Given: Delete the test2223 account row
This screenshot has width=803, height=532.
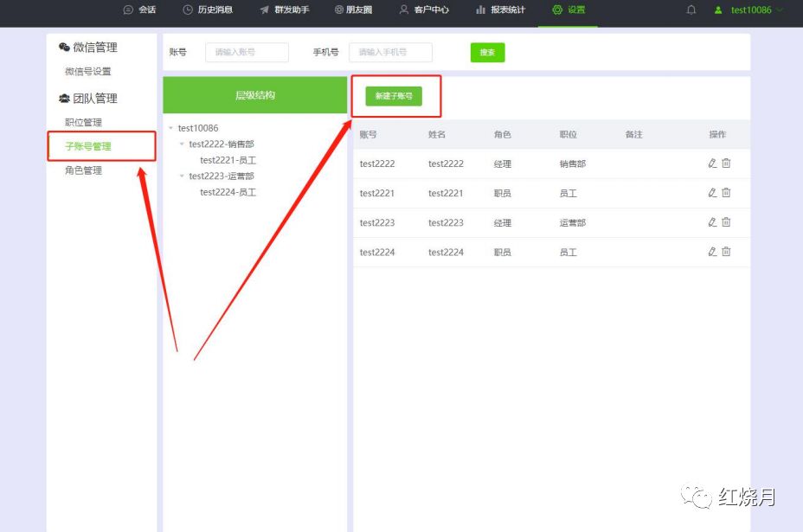Looking at the screenshot, I should (726, 222).
